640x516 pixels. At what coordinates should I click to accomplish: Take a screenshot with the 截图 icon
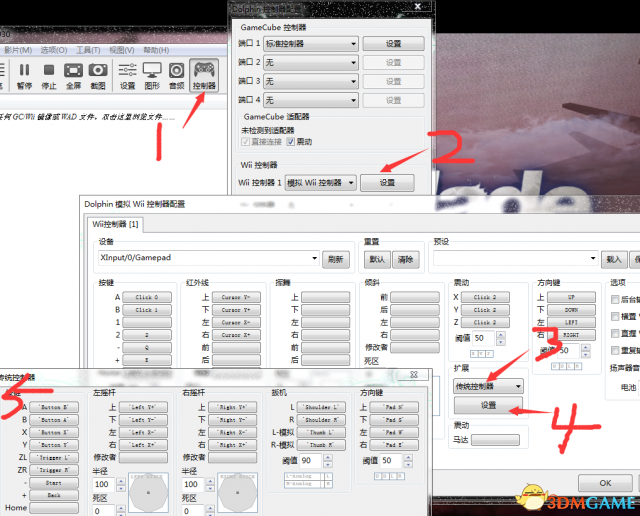pos(98,76)
